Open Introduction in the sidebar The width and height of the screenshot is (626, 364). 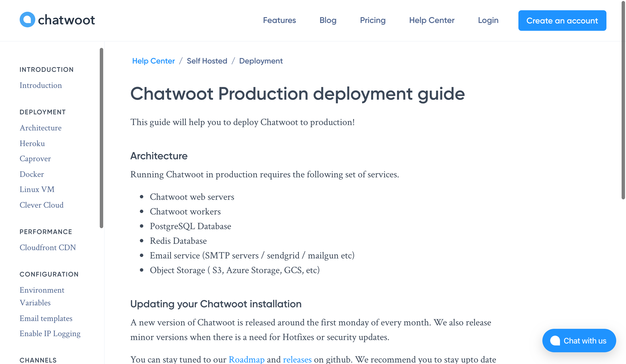point(41,85)
